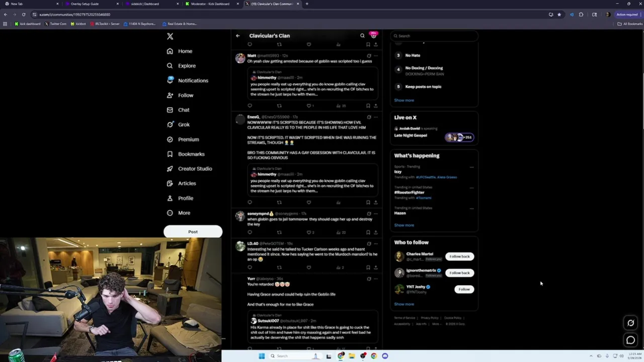The width and height of the screenshot is (644, 362).
Task: Follow YNT Joshy
Action: [x=464, y=289]
